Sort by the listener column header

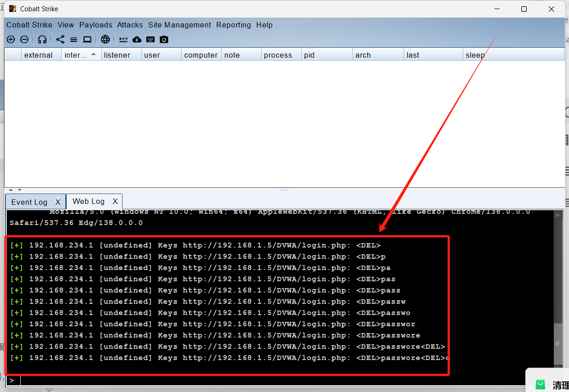point(121,55)
